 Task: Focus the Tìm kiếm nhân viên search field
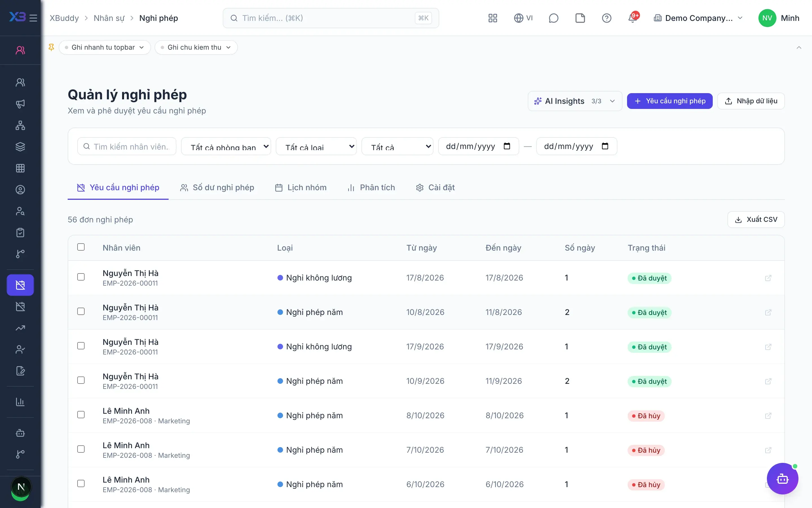pos(127,146)
